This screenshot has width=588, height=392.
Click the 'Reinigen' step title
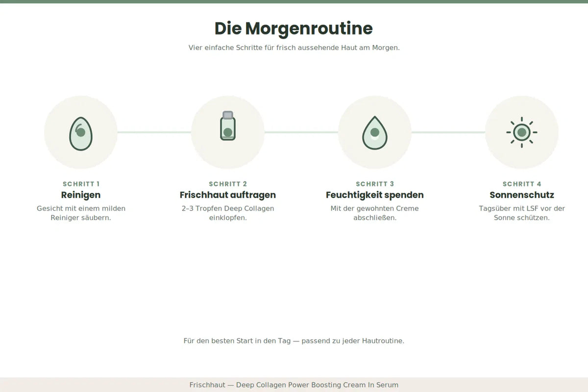pos(81,195)
